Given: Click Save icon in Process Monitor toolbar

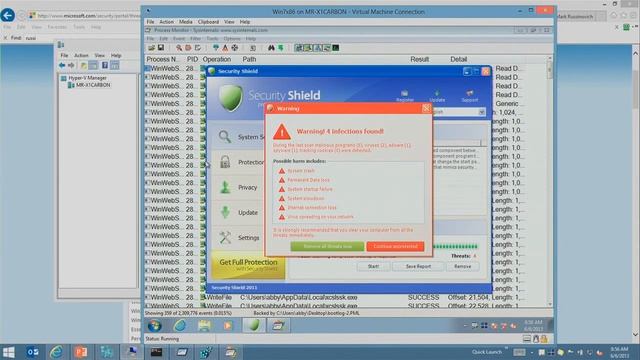Looking at the screenshot, I should 161,48.
